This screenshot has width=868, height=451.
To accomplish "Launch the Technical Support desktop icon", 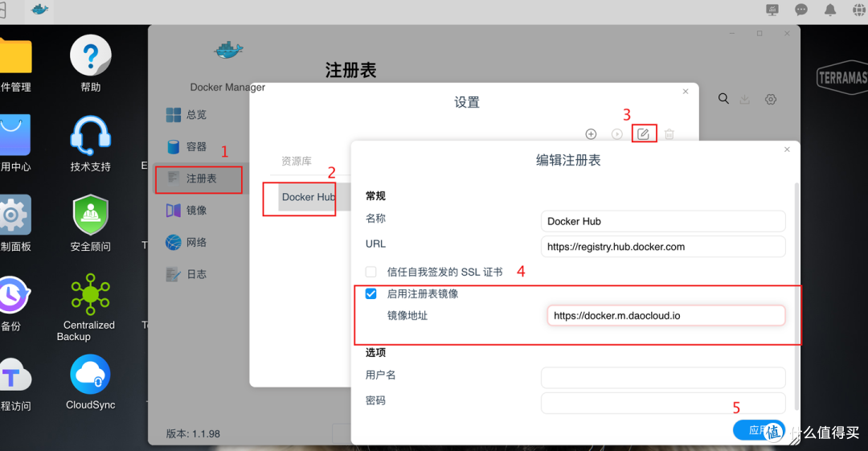I will (90, 136).
